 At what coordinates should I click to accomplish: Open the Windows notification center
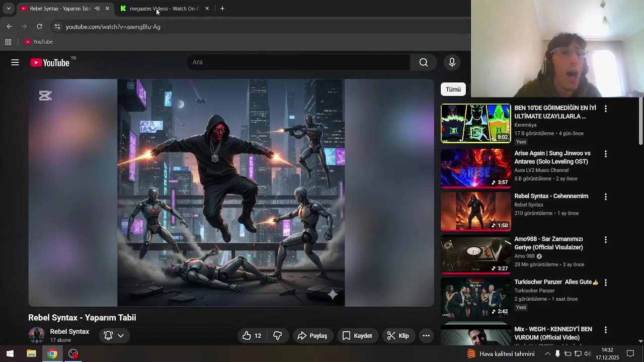pos(630,354)
